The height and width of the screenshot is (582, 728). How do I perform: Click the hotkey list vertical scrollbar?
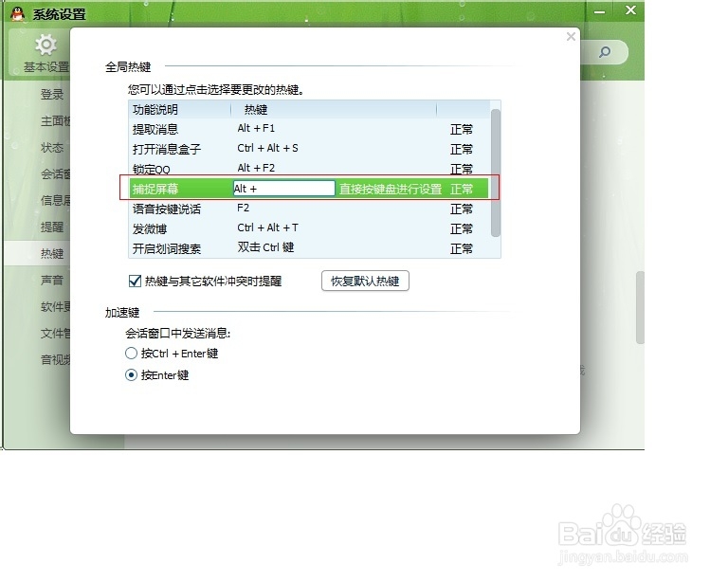(x=496, y=173)
